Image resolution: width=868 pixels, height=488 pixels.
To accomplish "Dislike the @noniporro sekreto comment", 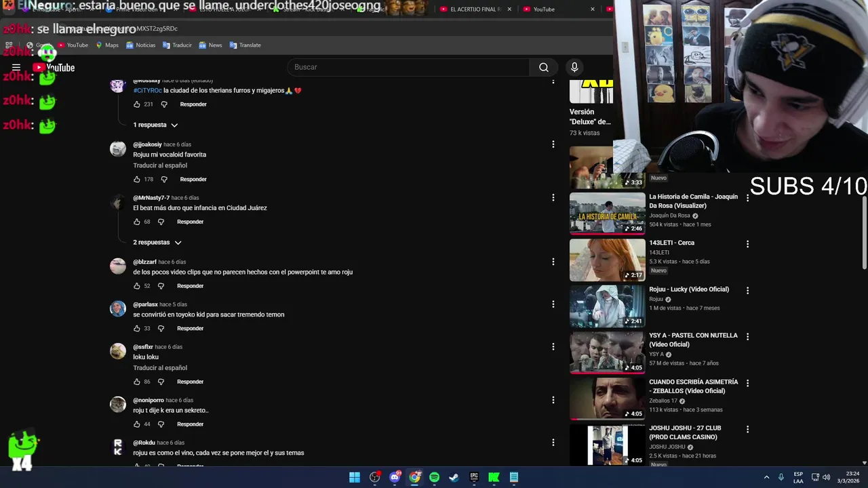I will (x=161, y=424).
